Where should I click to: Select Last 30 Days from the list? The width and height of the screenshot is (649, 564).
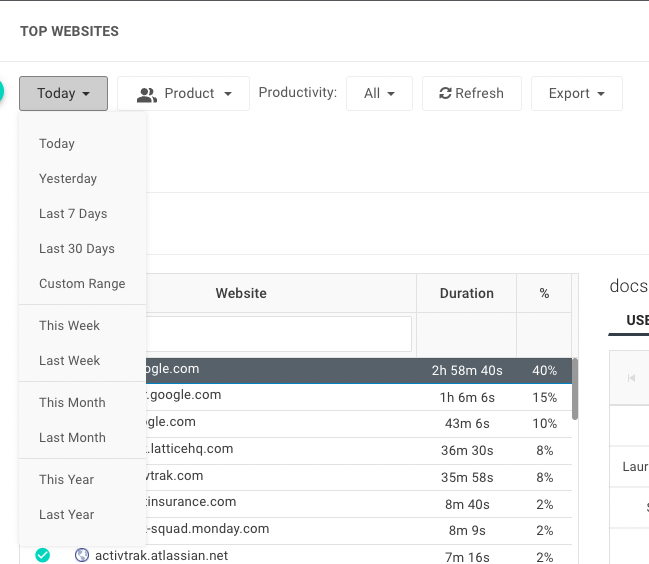tap(77, 249)
